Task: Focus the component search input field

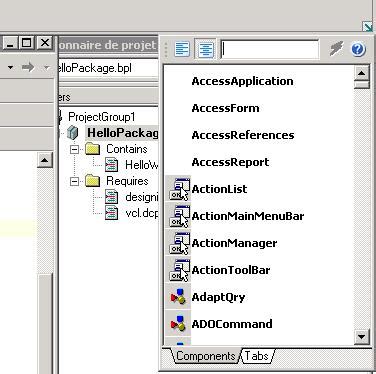Action: [270, 49]
